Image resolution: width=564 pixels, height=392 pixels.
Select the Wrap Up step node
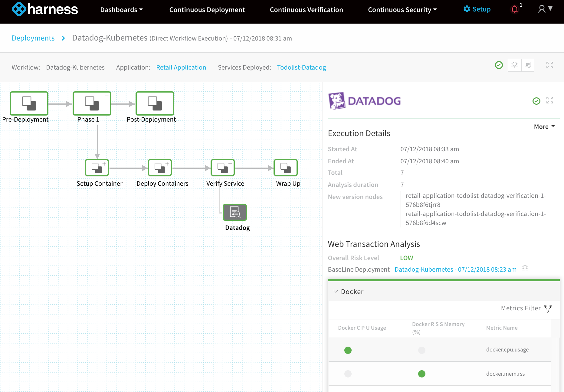coord(286,168)
